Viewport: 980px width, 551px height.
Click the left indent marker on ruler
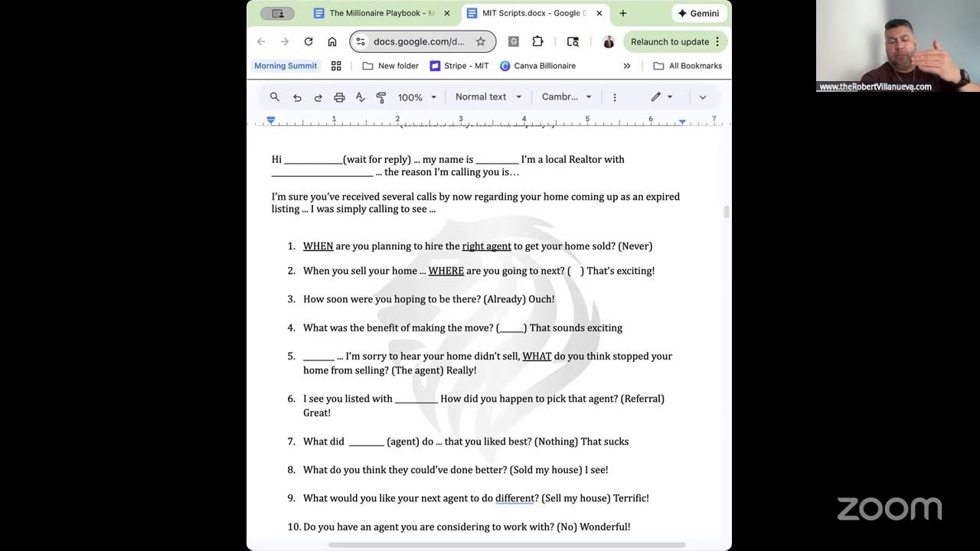271,121
